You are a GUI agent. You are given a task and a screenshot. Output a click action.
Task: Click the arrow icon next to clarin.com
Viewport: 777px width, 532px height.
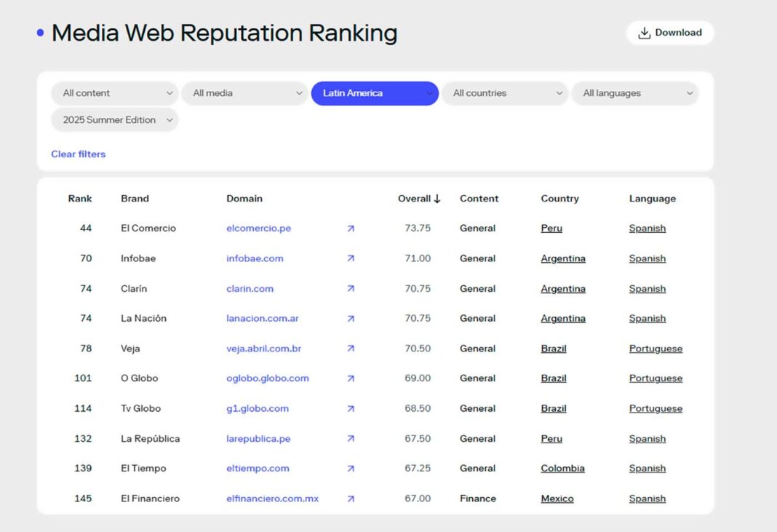coord(351,289)
